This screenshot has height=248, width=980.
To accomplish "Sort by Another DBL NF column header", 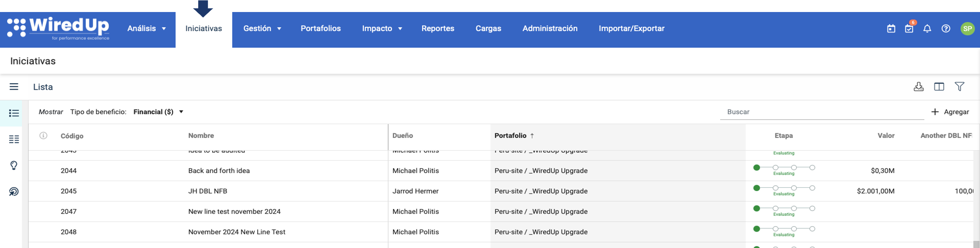I will (x=946, y=136).
